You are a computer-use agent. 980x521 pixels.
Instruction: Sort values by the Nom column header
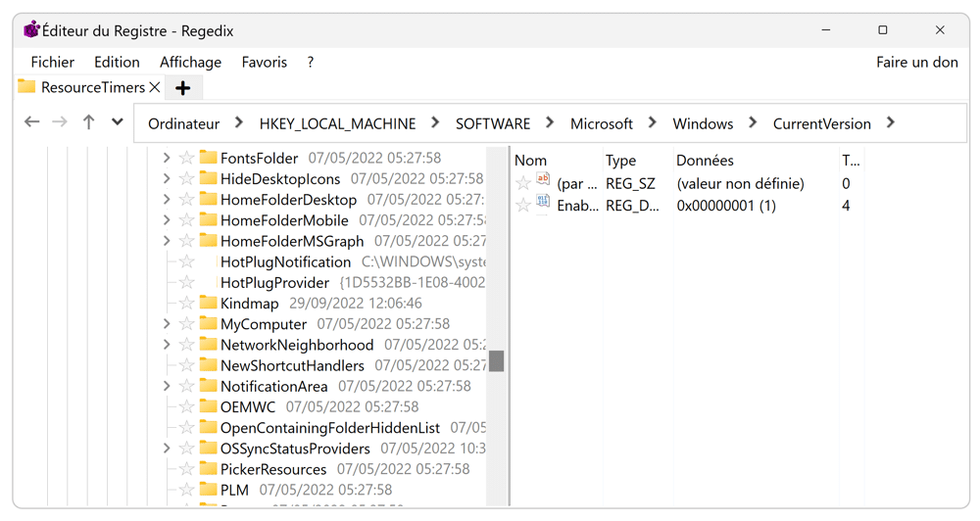tap(530, 161)
